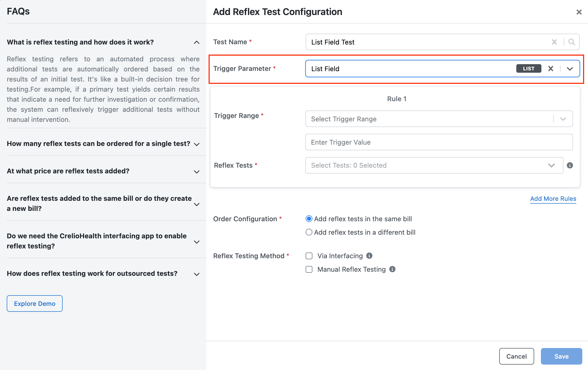This screenshot has width=588, height=370.
Task: Click the Add More Rules link
Action: click(x=553, y=198)
